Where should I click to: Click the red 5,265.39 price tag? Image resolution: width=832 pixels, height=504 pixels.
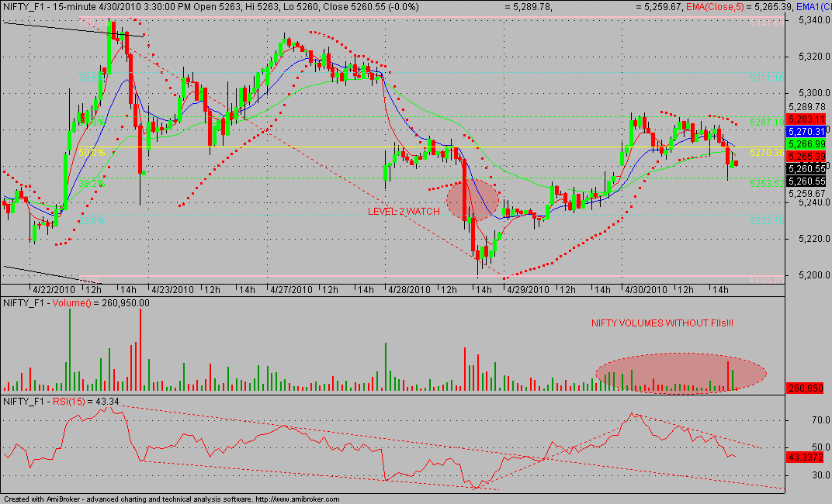click(x=806, y=157)
